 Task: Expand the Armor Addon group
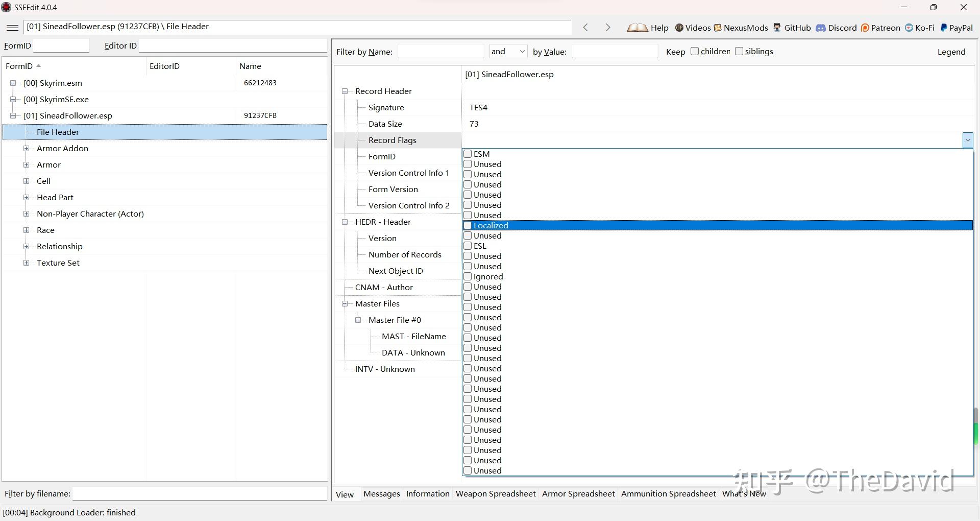pos(27,148)
